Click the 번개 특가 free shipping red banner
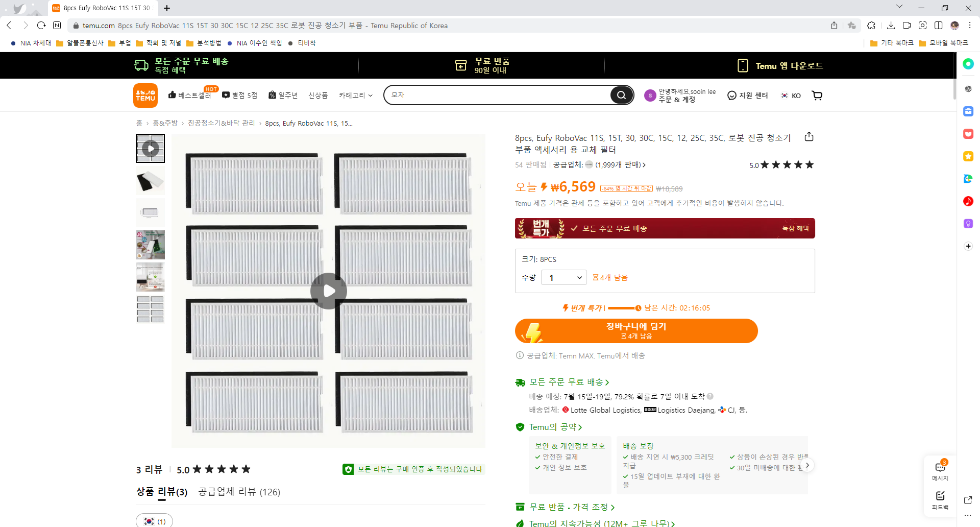The image size is (980, 527). [665, 228]
